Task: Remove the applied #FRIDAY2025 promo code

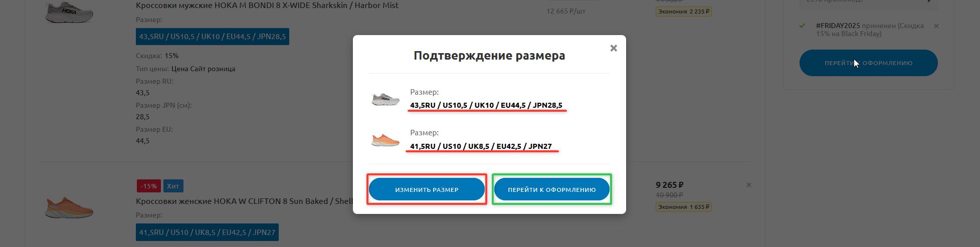Action: (936, 26)
